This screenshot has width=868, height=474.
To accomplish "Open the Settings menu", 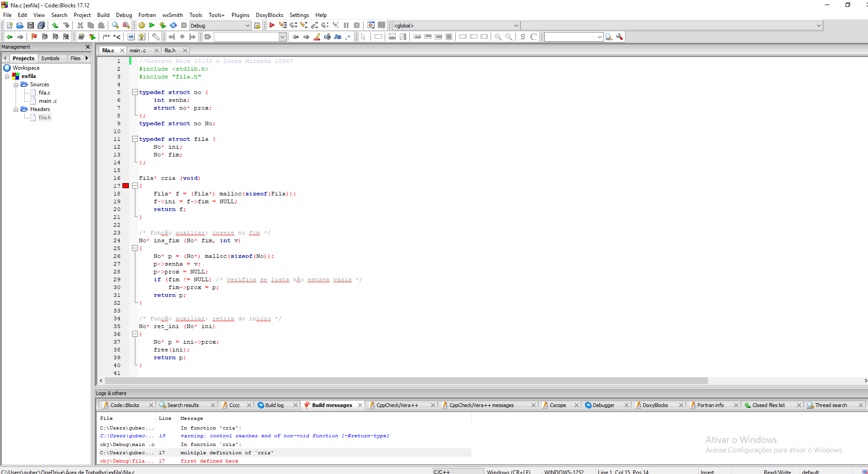I will click(x=299, y=15).
